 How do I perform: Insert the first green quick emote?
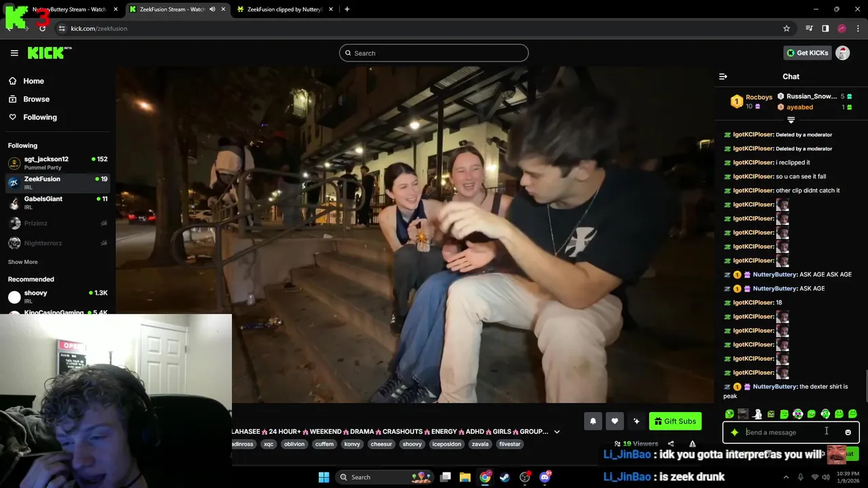click(x=729, y=414)
